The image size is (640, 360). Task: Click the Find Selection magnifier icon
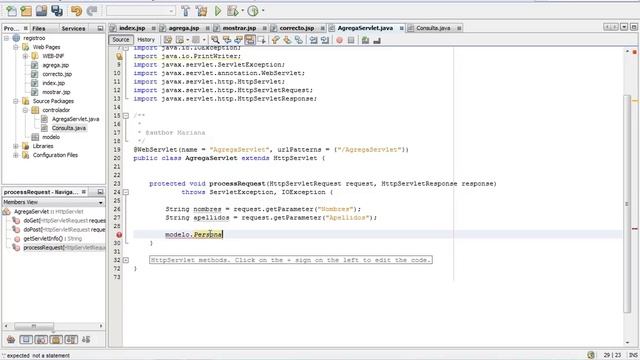[215, 40]
